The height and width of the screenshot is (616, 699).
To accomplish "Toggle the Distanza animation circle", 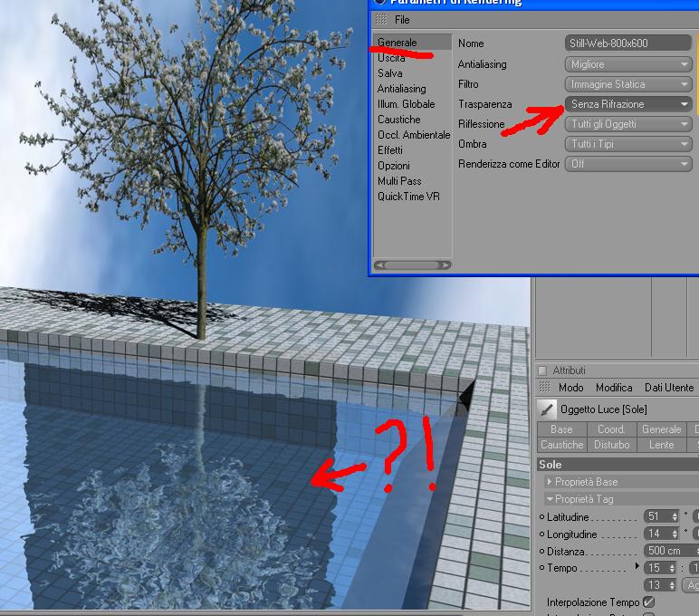I will click(541, 552).
